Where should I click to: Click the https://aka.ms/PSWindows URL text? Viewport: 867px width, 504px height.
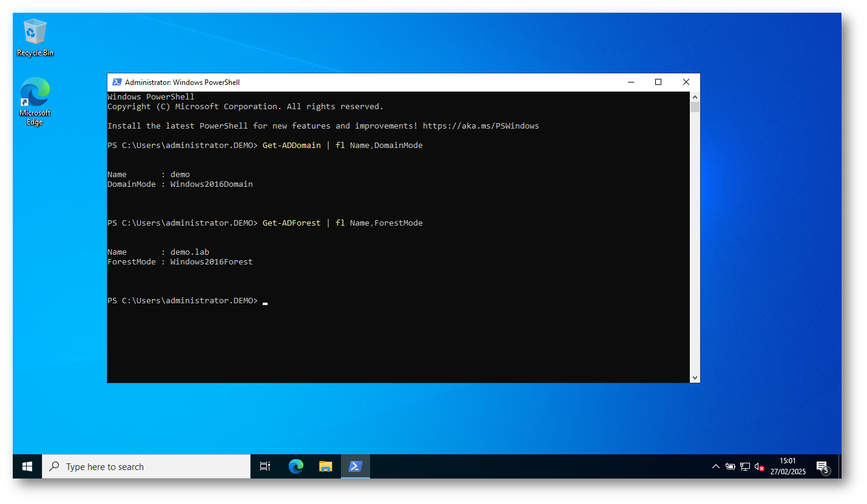(x=481, y=126)
